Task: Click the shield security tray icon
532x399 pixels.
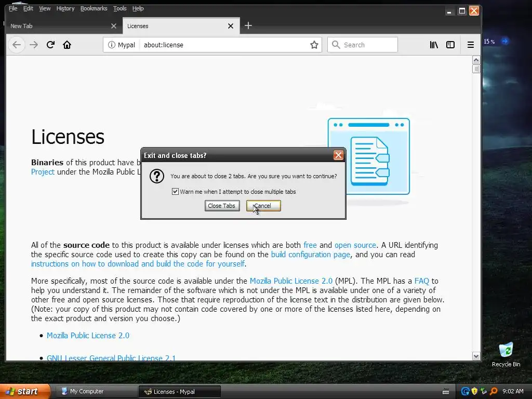Action: (474, 391)
